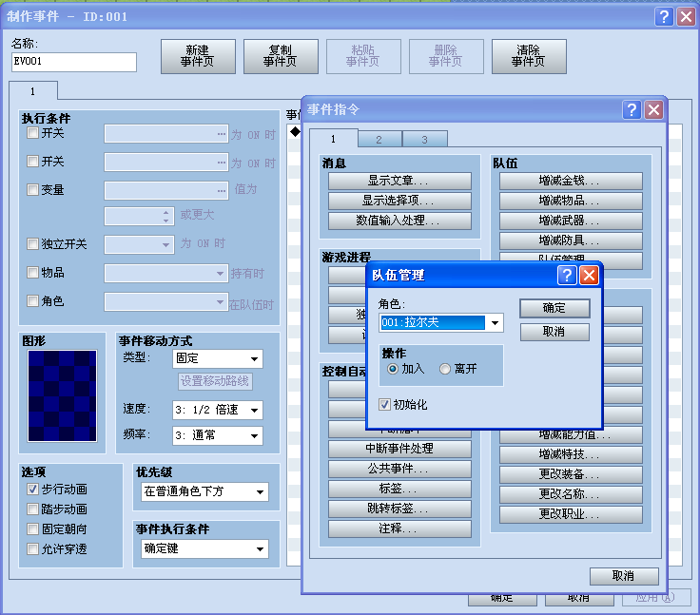700x615 pixels.
Task: Click 标签 command button
Action: [x=399, y=489]
